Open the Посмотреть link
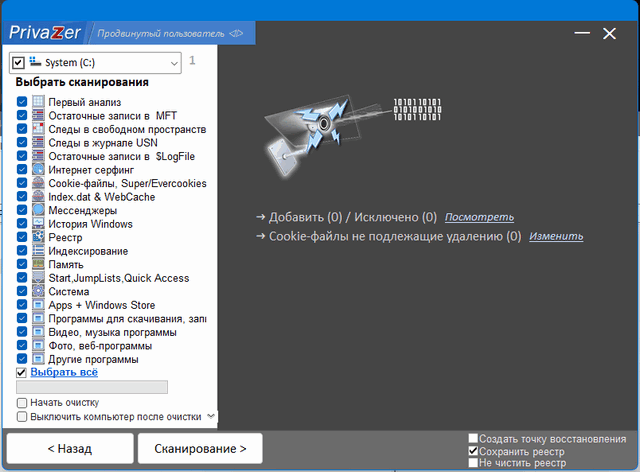This screenshot has height=472, width=640. (479, 217)
